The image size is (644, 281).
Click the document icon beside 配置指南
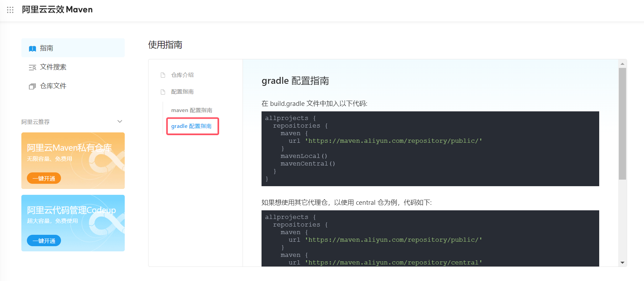163,92
